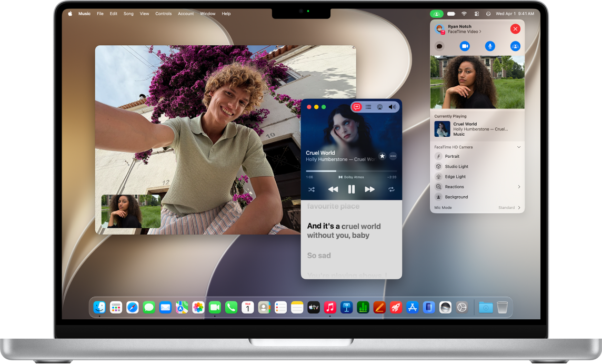Open Maps from the Dock
The image size is (602, 364).
[182, 307]
